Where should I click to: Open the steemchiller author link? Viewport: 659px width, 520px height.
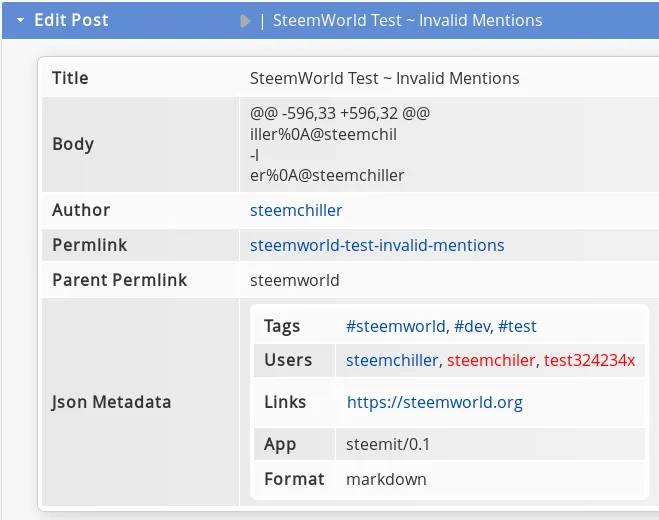pyautogui.click(x=296, y=210)
